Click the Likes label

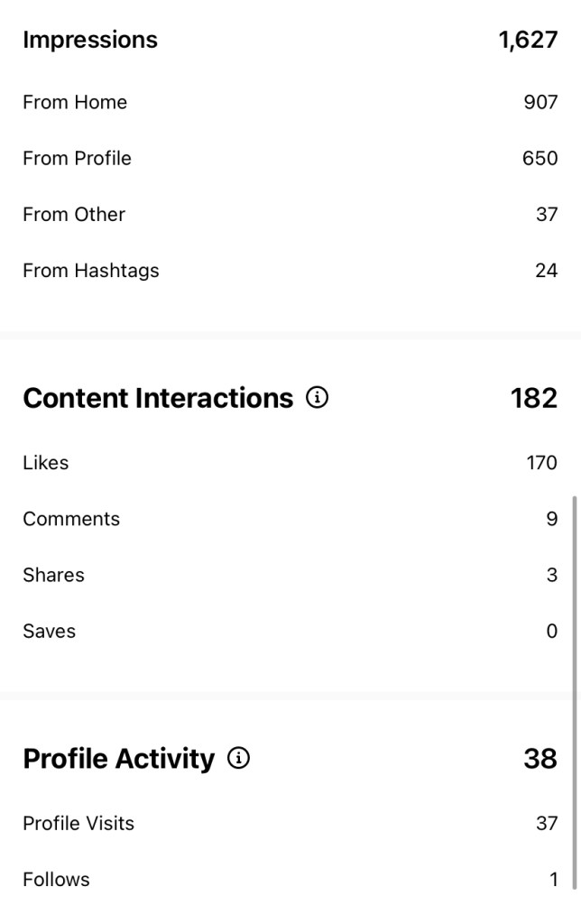pos(46,463)
